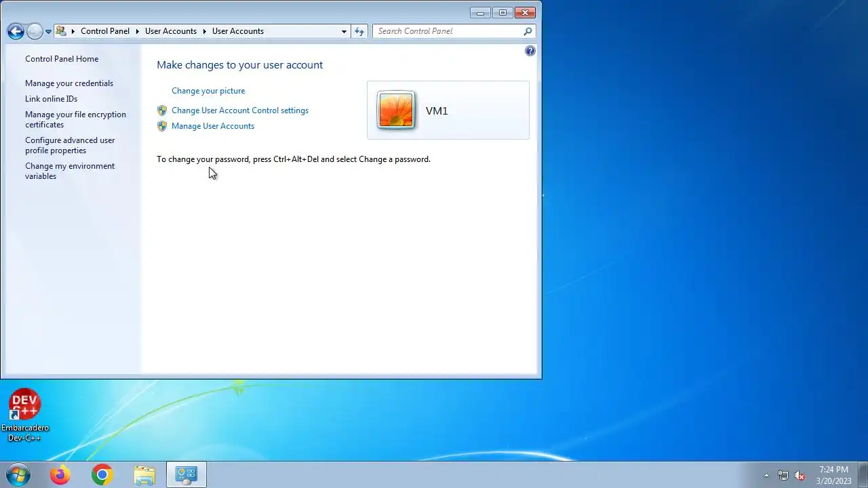Close the User Accounts window

coord(526,12)
